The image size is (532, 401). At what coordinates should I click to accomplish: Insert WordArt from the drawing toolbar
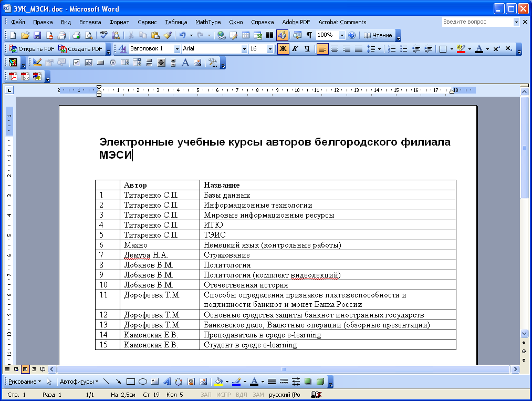coord(167,382)
